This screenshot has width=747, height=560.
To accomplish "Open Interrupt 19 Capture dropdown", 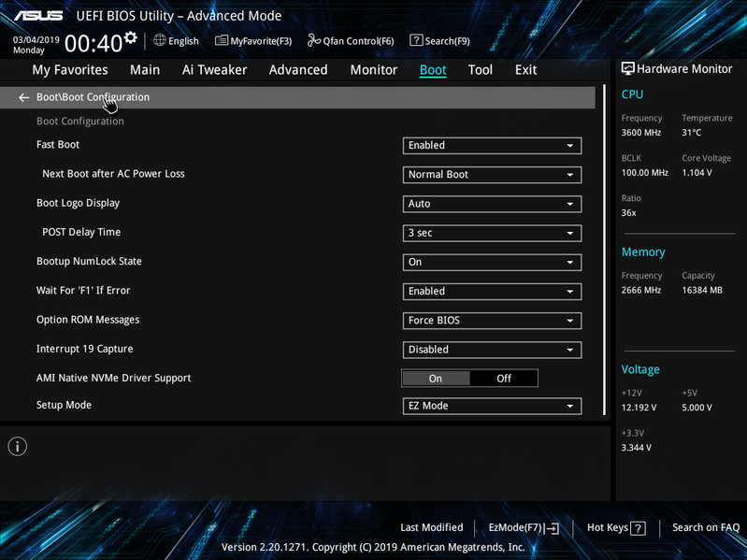I will click(x=492, y=350).
